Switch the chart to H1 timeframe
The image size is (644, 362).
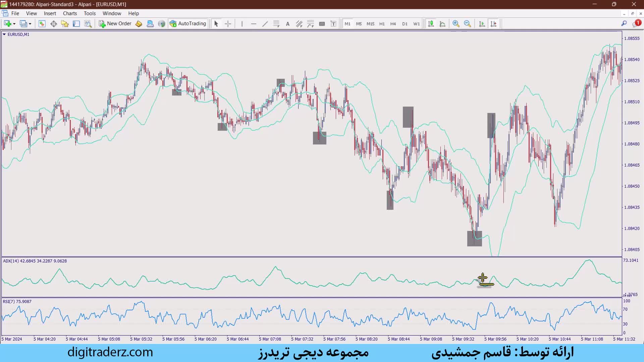[x=382, y=24]
